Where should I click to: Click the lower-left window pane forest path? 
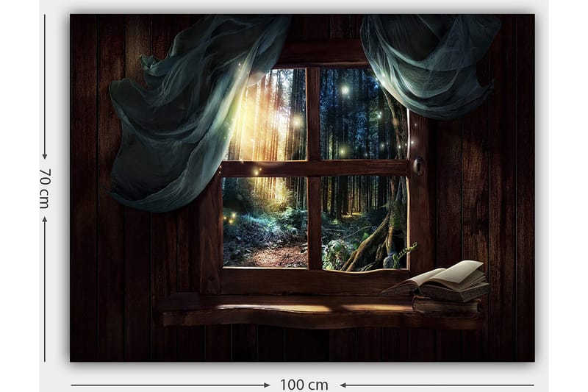click(x=265, y=222)
